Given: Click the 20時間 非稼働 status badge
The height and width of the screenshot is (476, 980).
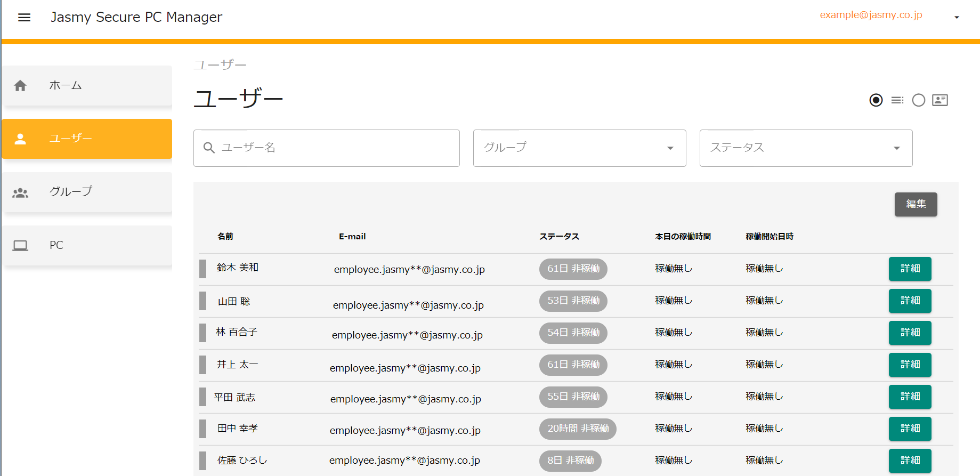Looking at the screenshot, I should [578, 429].
